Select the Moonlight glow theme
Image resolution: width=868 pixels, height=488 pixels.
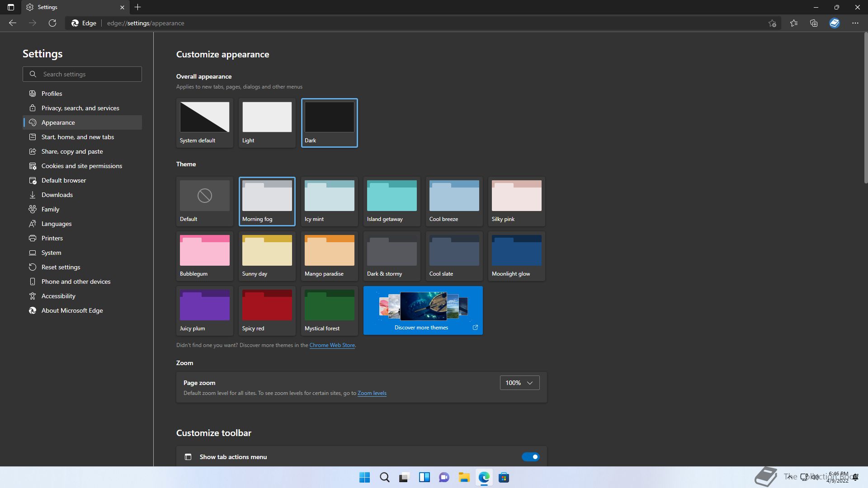point(517,256)
